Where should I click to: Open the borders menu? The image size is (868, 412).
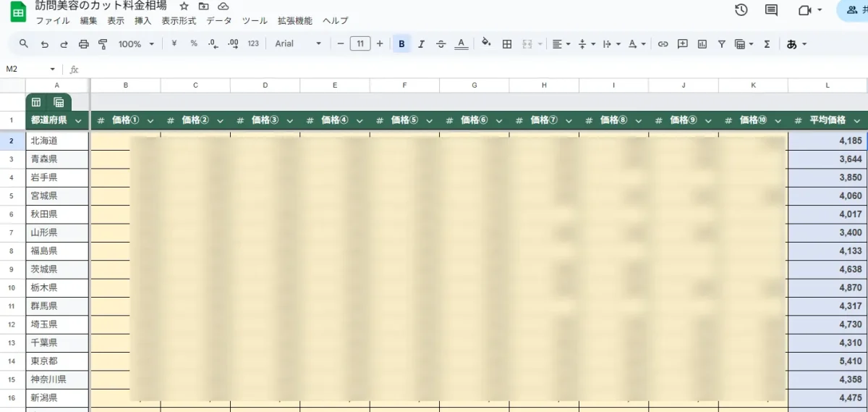click(x=507, y=43)
